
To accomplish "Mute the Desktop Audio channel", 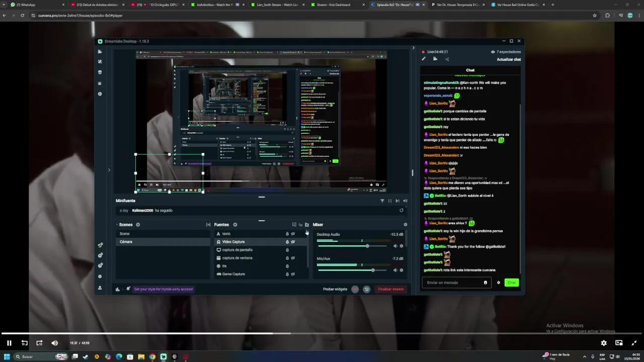I will tap(395, 246).
